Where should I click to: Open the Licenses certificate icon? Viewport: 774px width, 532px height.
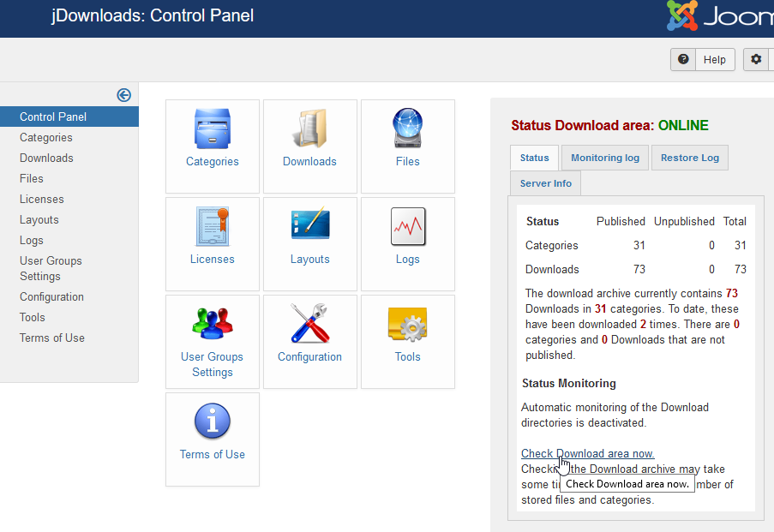[213, 226]
